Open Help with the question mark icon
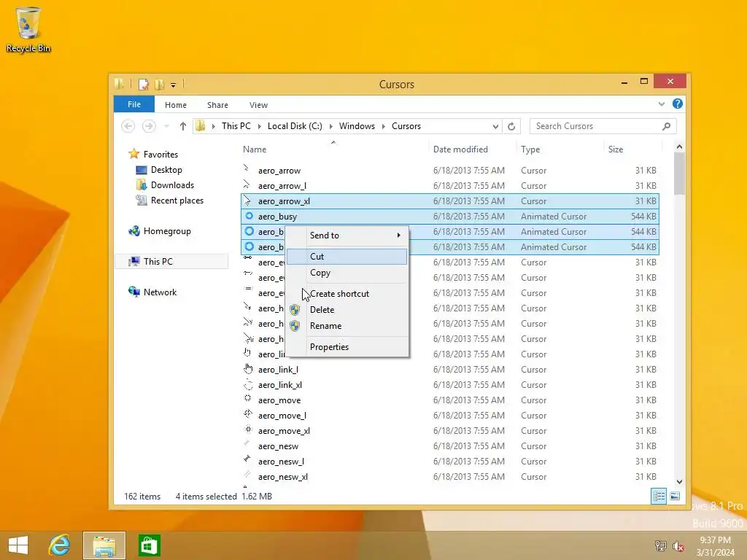This screenshot has height=560, width=747. point(677,104)
